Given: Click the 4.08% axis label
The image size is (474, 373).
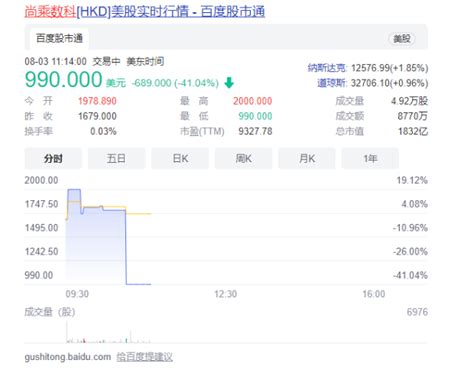Looking at the screenshot, I should coord(414,204).
